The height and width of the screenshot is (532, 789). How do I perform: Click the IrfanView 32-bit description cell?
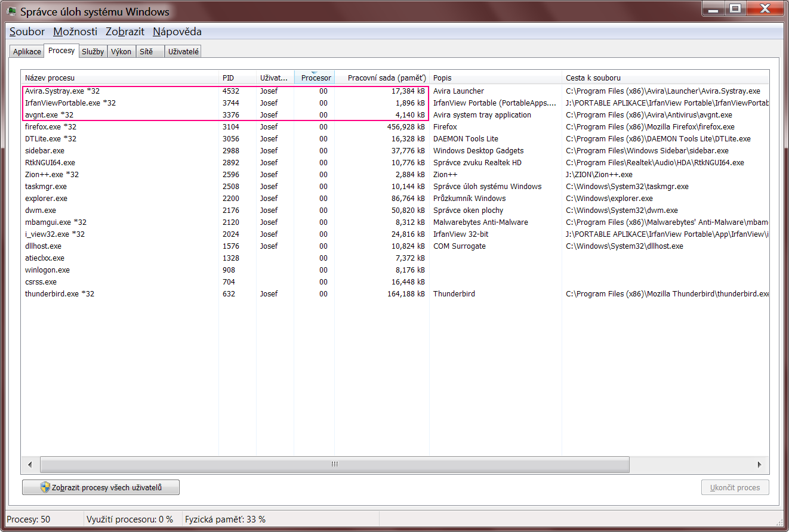coord(461,234)
